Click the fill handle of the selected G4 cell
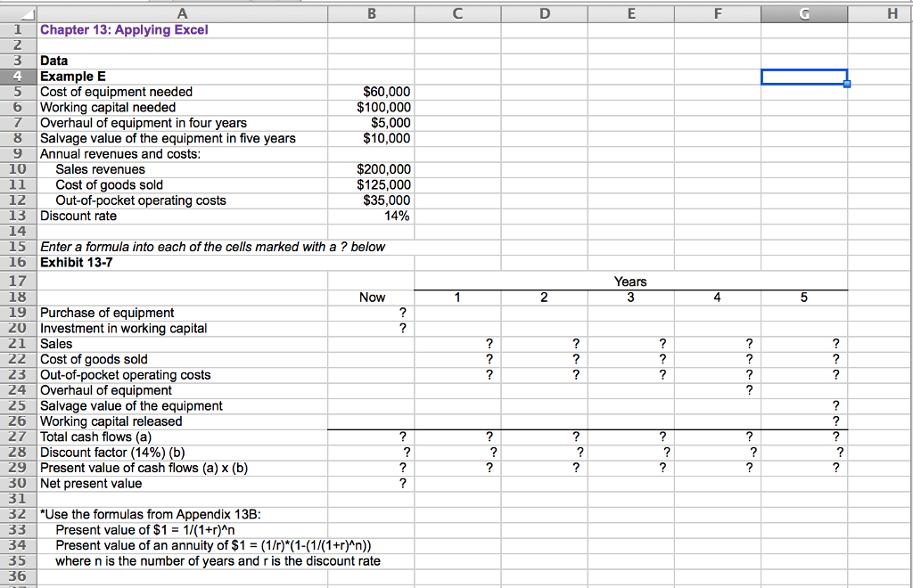The image size is (913, 588). tap(845, 84)
